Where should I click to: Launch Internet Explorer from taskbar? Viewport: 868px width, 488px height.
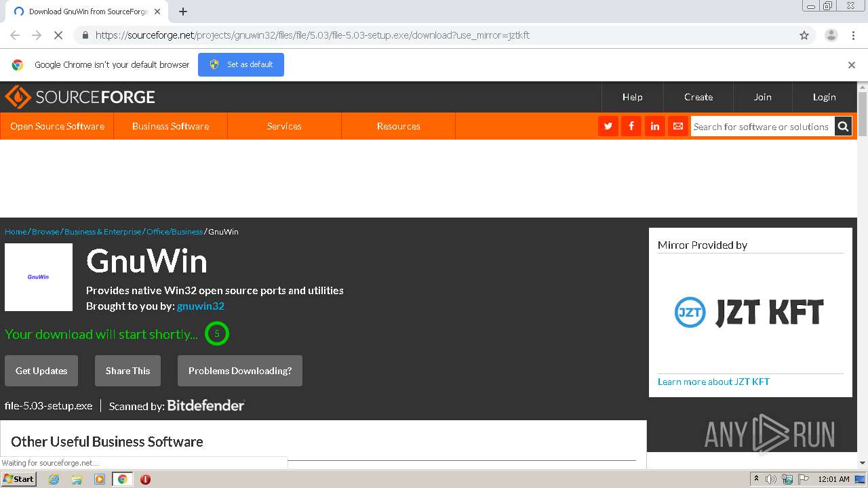tap(54, 479)
